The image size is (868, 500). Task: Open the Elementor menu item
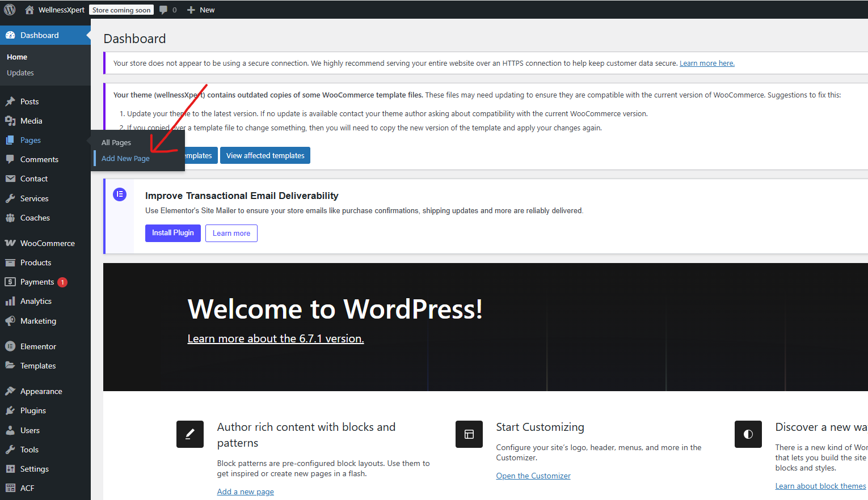(45, 346)
